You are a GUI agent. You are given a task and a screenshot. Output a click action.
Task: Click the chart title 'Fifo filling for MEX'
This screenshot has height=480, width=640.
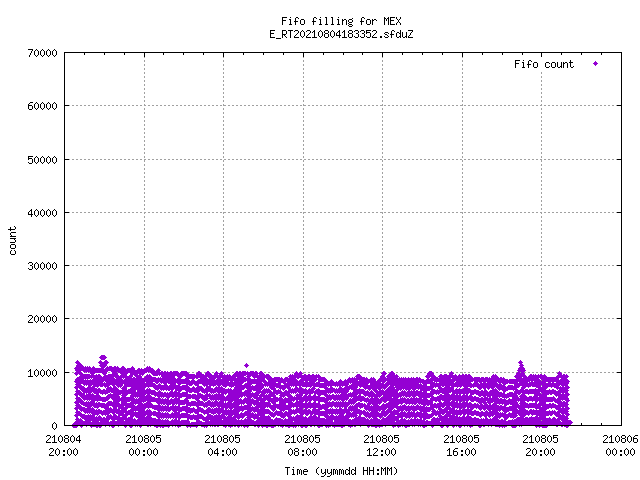click(x=341, y=21)
